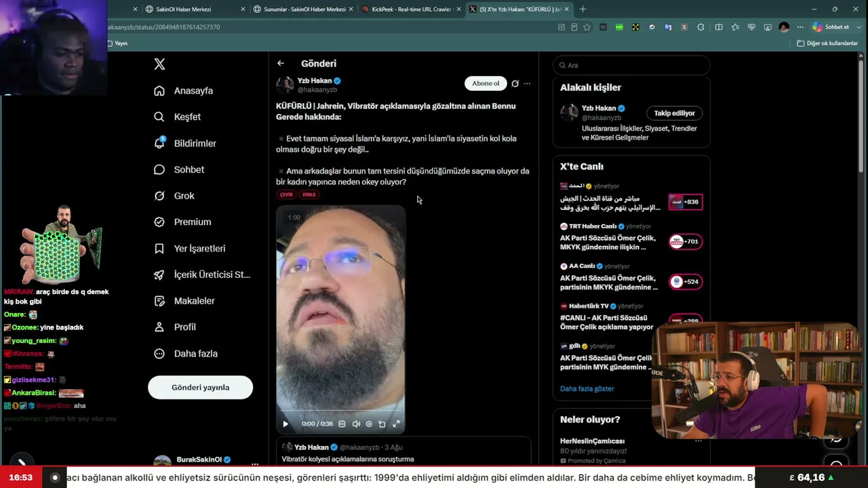Click the Yer İşaretleri bookmark icon
The height and width of the screenshot is (488, 868).
159,249
